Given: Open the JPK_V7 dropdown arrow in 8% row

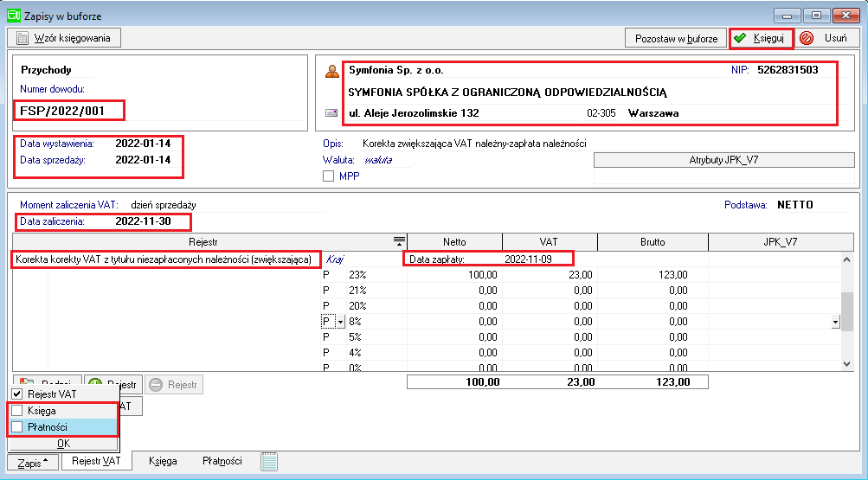Looking at the screenshot, I should 835,321.
